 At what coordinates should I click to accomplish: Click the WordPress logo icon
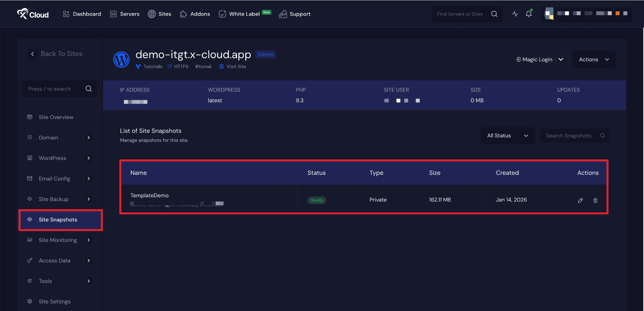point(121,59)
